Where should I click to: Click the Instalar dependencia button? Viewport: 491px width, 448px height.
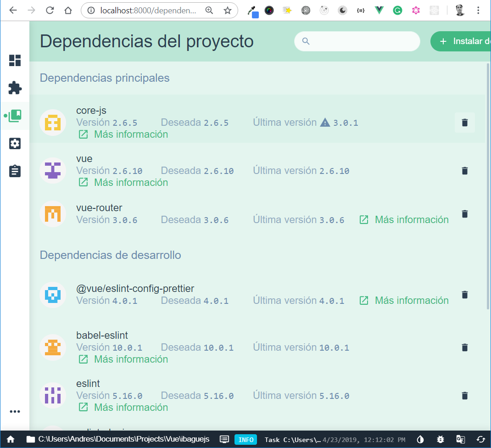[x=461, y=41]
